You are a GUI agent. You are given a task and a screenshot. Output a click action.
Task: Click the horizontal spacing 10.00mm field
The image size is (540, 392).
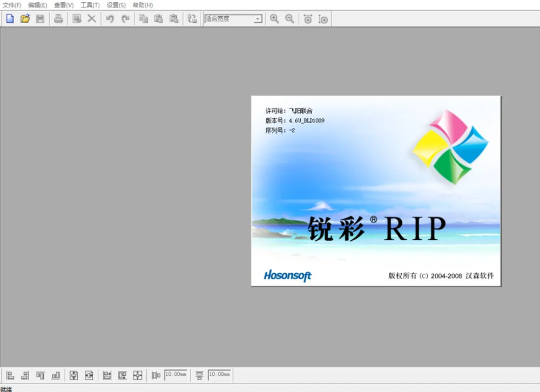pyautogui.click(x=175, y=374)
